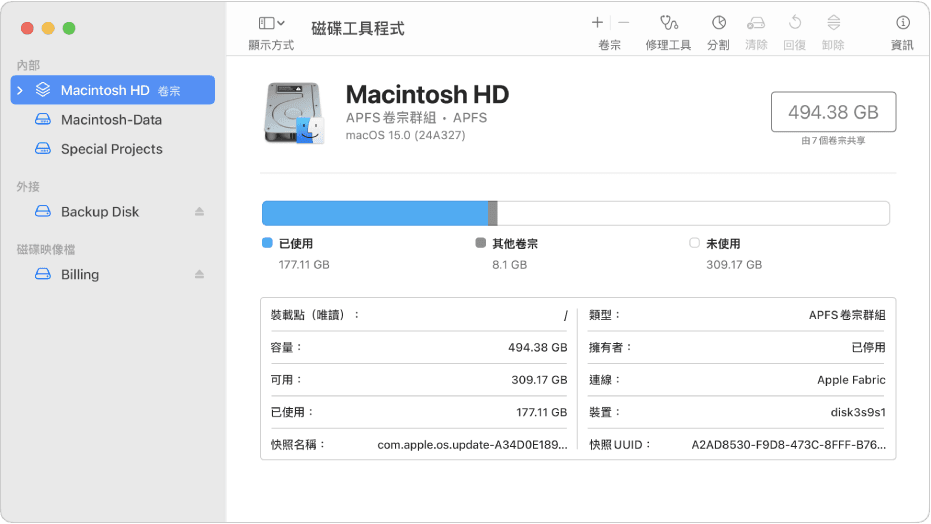This screenshot has height=524, width=931.
Task: Eject the Billing disk image
Action: 200,275
